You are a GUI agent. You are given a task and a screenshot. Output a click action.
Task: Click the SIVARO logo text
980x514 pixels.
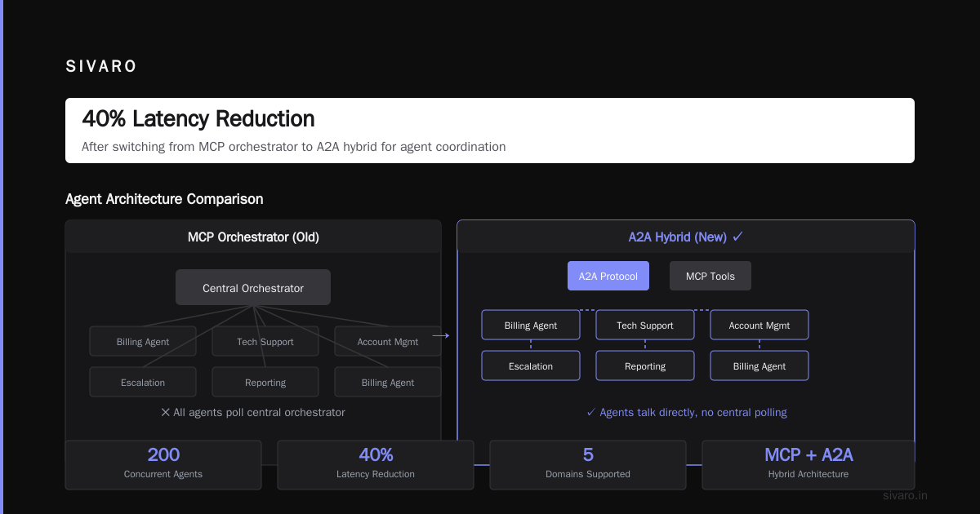click(x=101, y=67)
